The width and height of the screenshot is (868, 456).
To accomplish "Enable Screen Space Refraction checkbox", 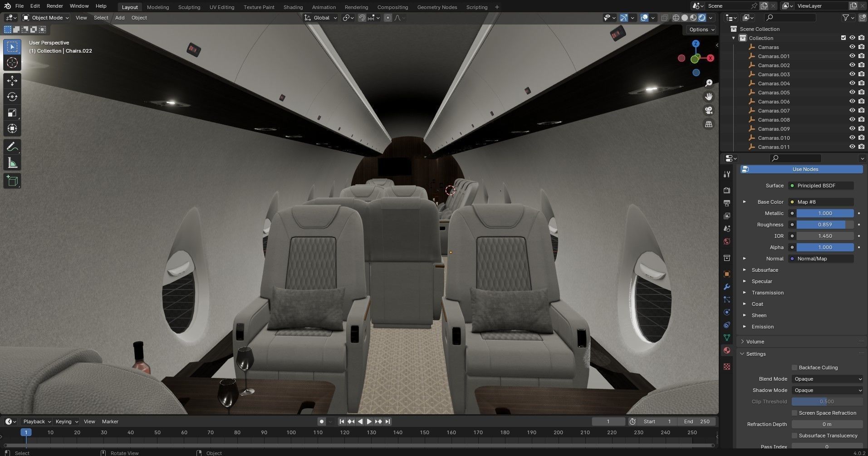I will tap(794, 413).
